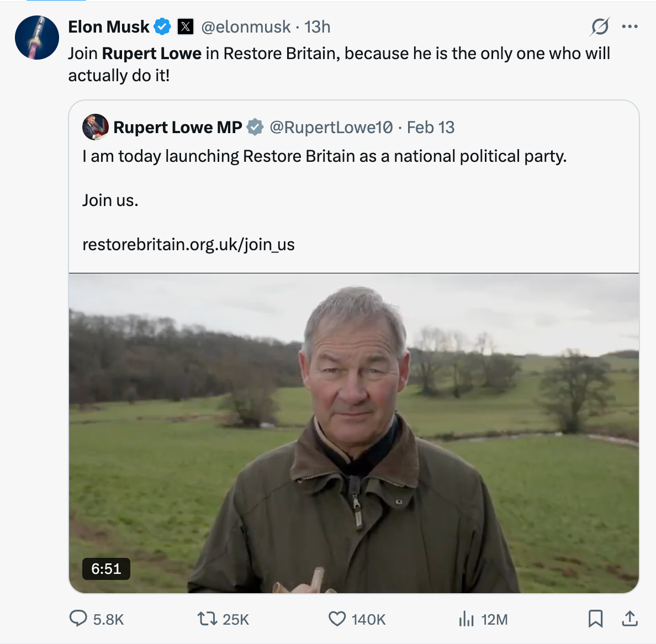The width and height of the screenshot is (656, 644).
Task: Click the share upload icon
Action: (x=629, y=619)
